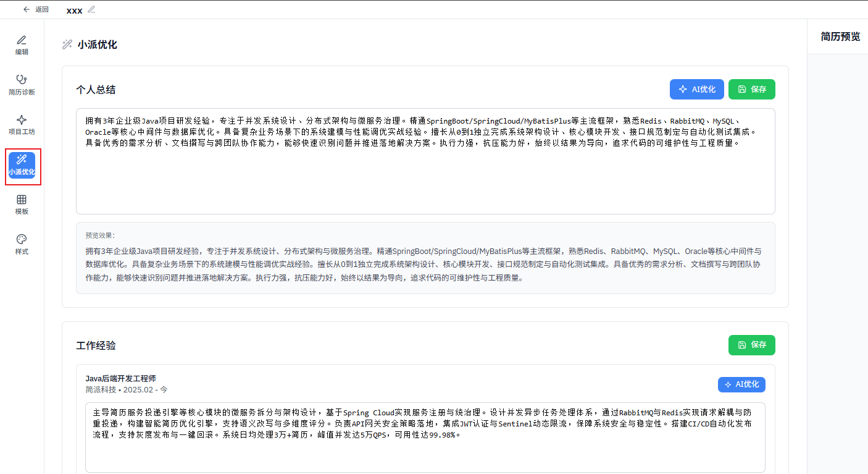
Task: Click the back arrow labeled 返回
Action: [35, 9]
